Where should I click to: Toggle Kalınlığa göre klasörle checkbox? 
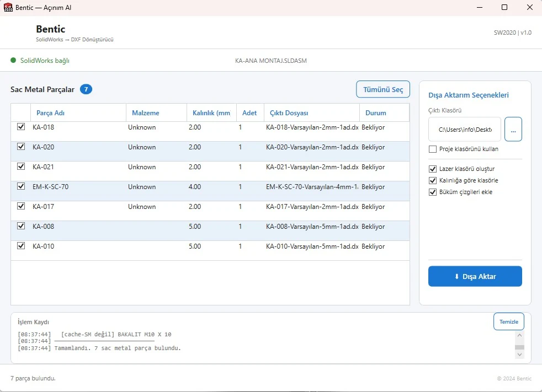coord(432,181)
